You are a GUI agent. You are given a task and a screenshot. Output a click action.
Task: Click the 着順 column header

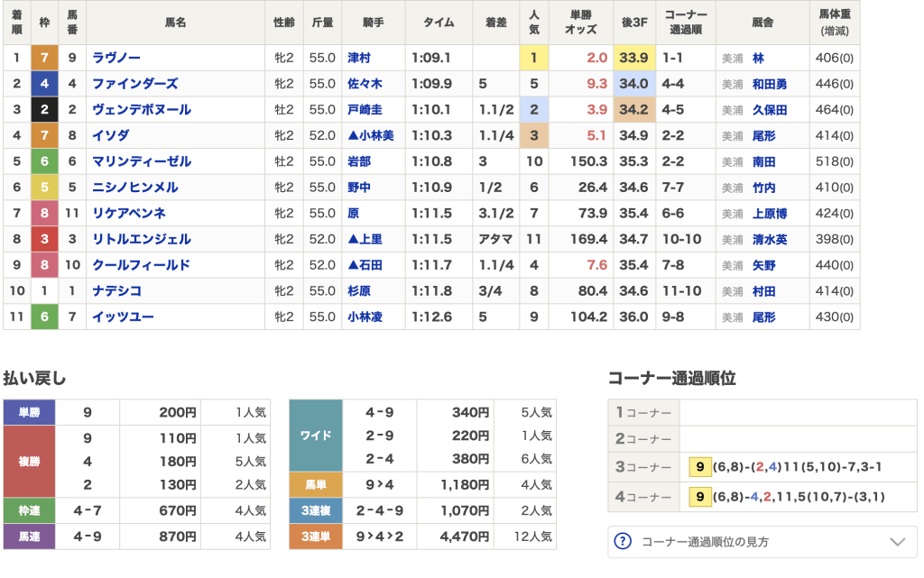(16, 23)
